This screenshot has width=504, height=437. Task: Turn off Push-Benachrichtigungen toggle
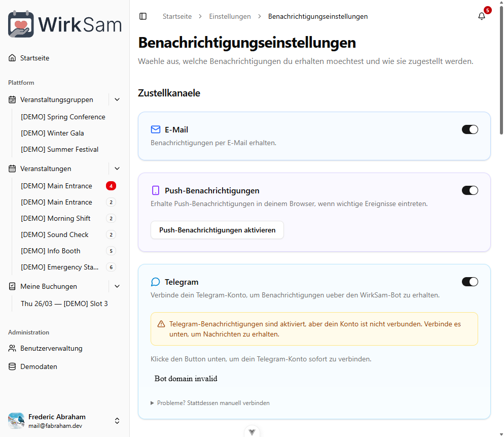coord(470,190)
